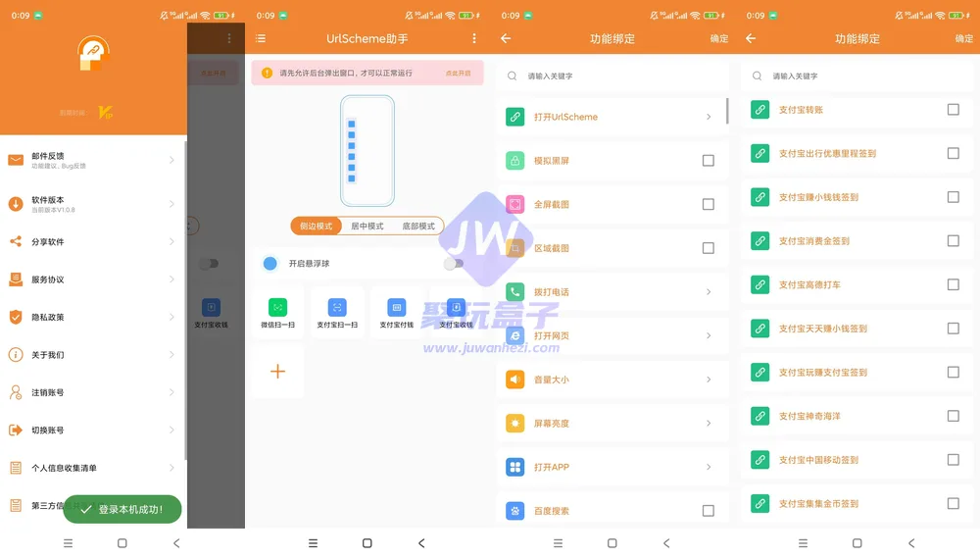Tap the 模拟黑屏 lock icon
This screenshot has width=980, height=558.
point(515,160)
